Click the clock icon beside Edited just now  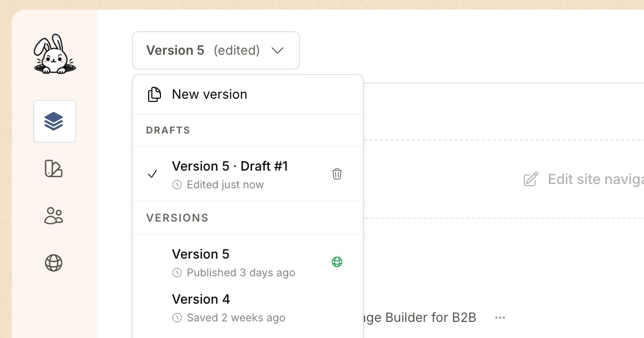click(177, 185)
